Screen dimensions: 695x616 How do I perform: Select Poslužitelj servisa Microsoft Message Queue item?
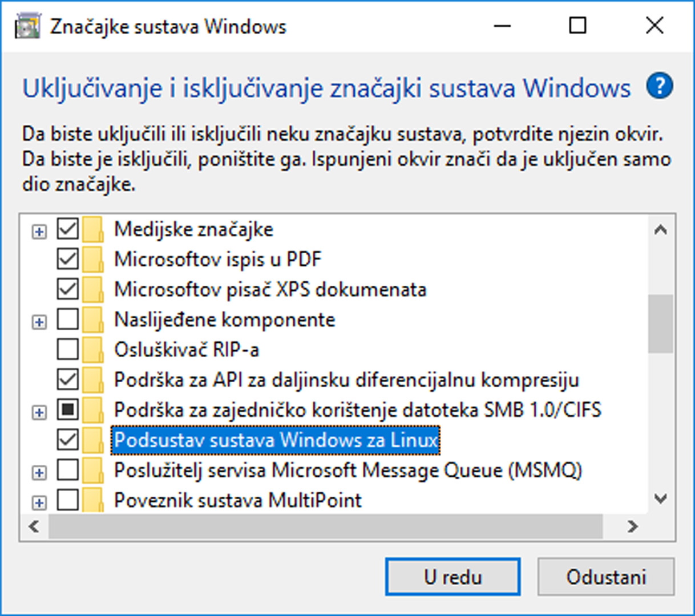tap(347, 471)
